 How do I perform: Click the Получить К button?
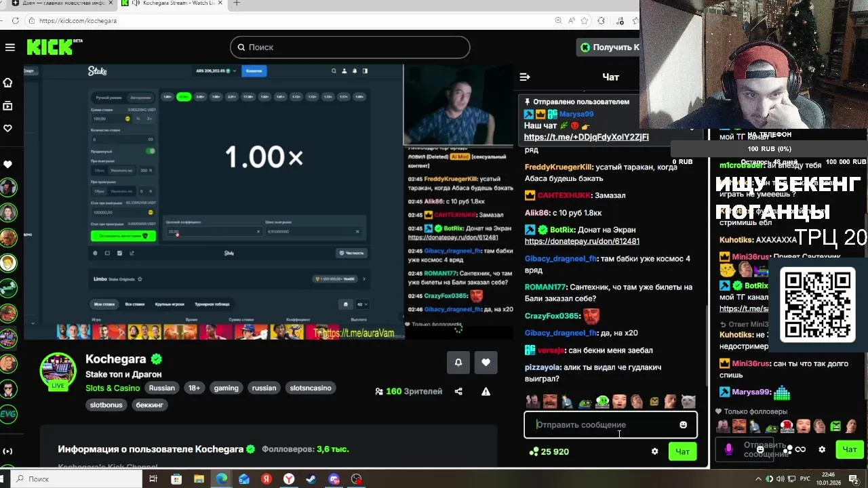(608, 47)
